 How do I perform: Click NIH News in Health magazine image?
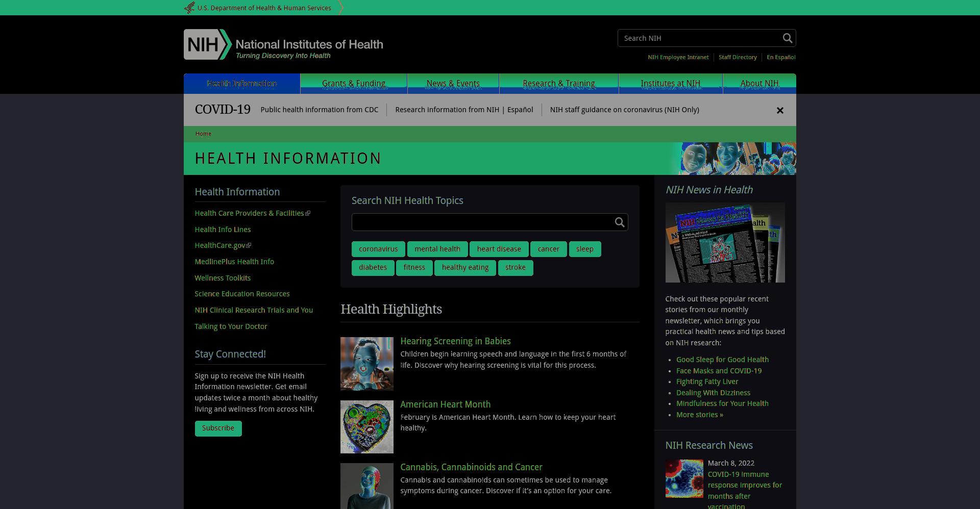(x=725, y=242)
